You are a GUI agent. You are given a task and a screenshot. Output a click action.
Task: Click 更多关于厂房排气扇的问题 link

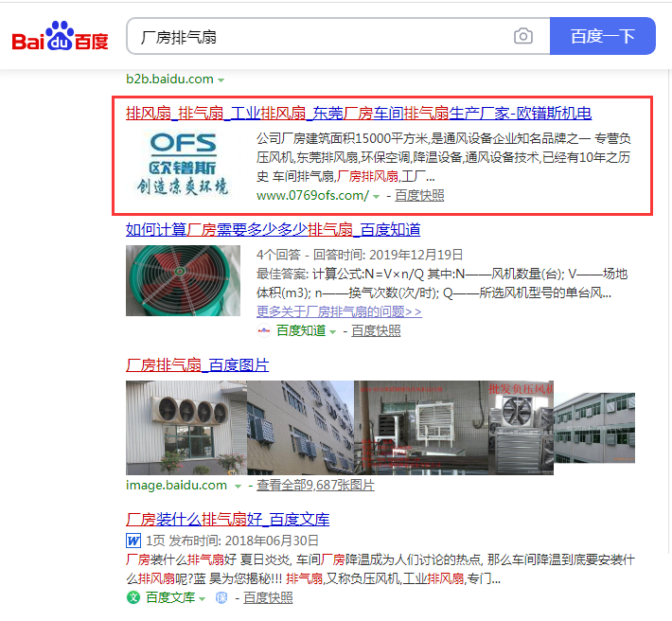(x=339, y=311)
